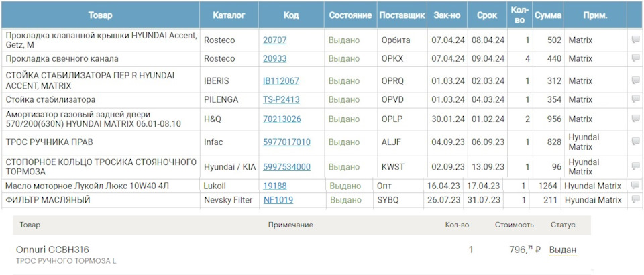Select text ТРОС РУЧНОГО ТОРМОЗА L

coord(66,261)
